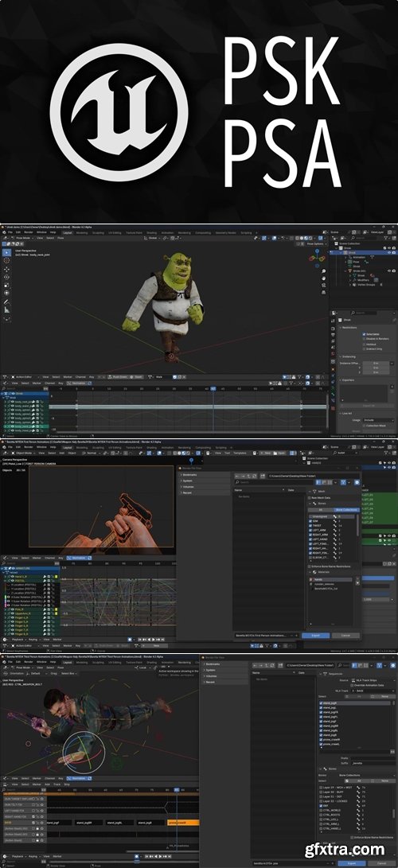Select orange prone_crawlR strip in NLA editor
The image size is (398, 868).
click(182, 823)
